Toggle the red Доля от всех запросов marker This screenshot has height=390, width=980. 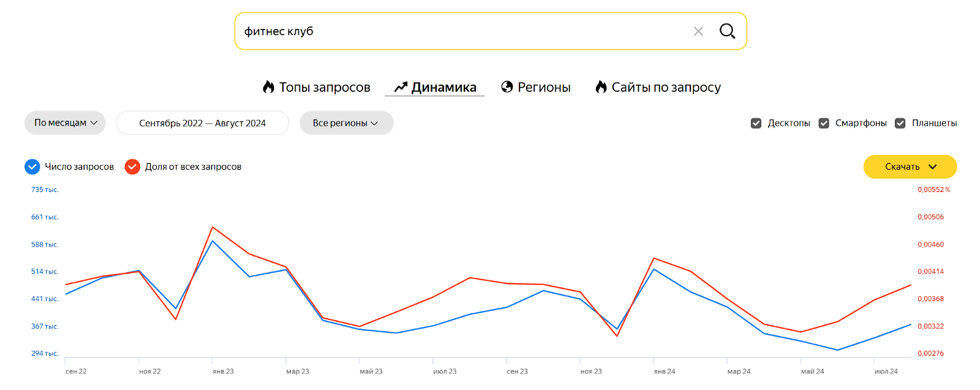click(132, 167)
